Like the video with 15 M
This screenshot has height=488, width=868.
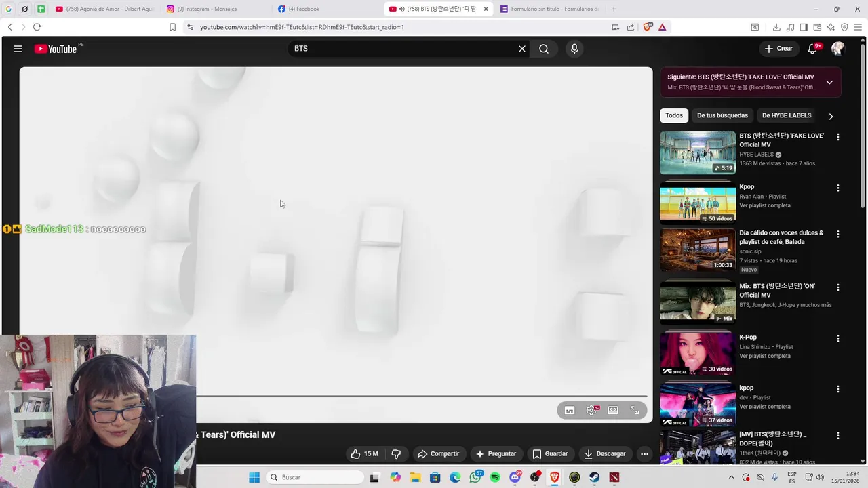click(365, 454)
